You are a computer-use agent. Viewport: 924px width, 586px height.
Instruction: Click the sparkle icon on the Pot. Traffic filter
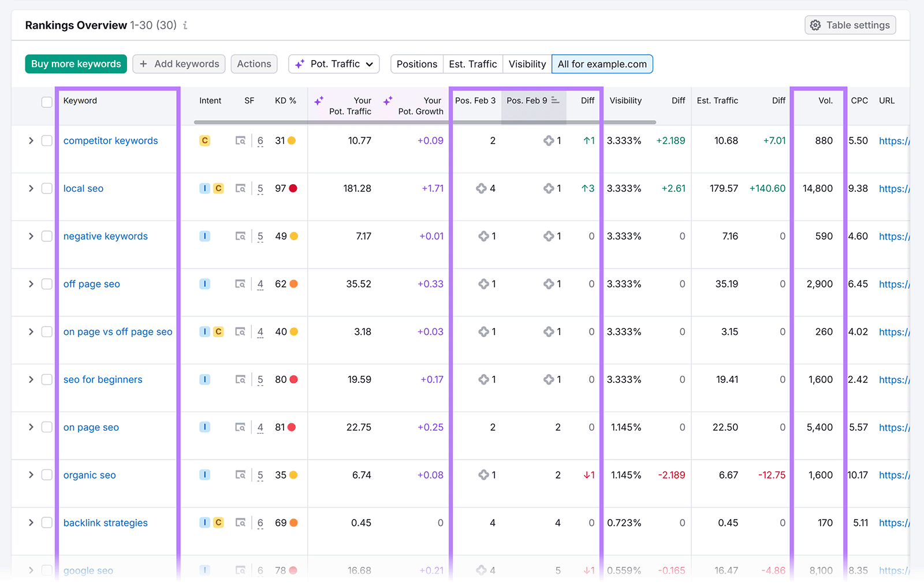tap(299, 64)
